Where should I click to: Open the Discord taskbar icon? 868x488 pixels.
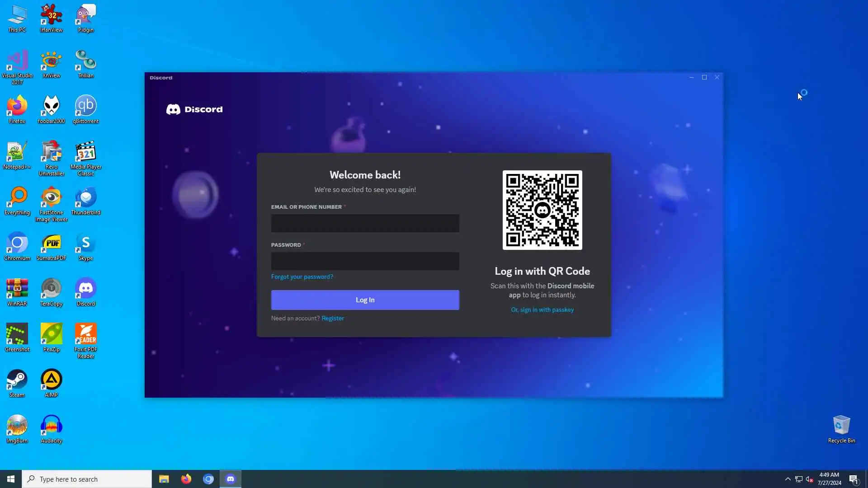(x=231, y=479)
